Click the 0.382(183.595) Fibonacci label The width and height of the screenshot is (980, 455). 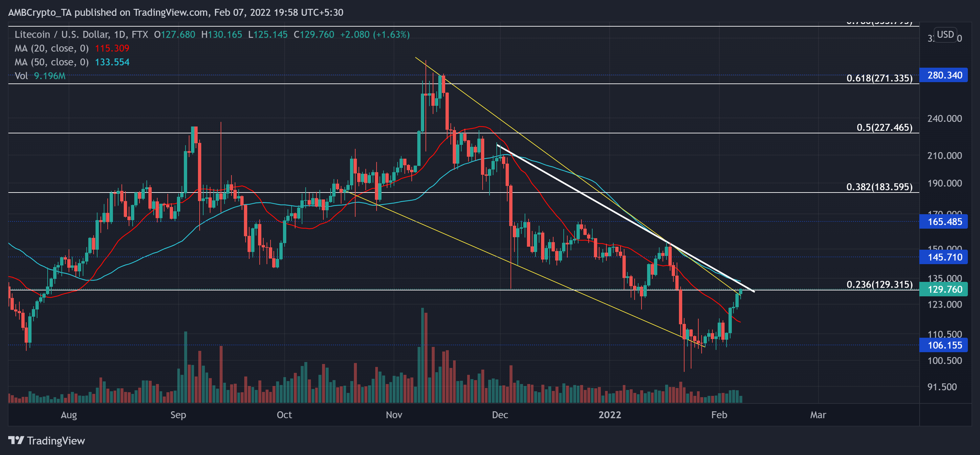tap(879, 187)
